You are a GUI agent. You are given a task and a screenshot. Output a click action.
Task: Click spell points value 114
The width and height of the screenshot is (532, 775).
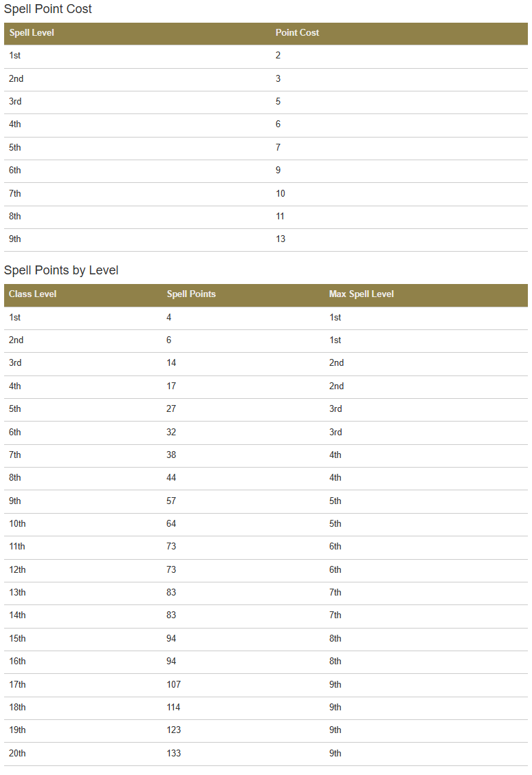173,708
